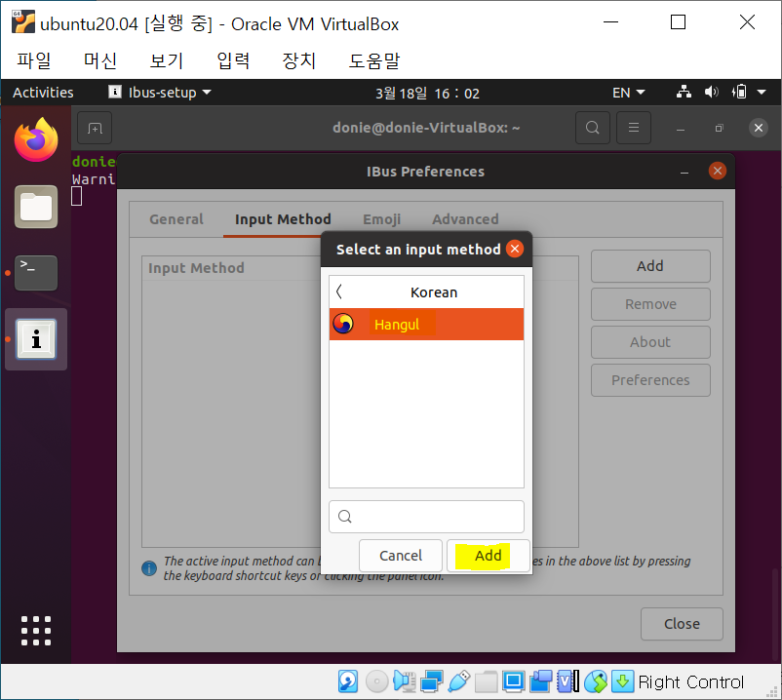782x700 pixels.
Task: Open Activities overview
Action: pyautogui.click(x=43, y=93)
